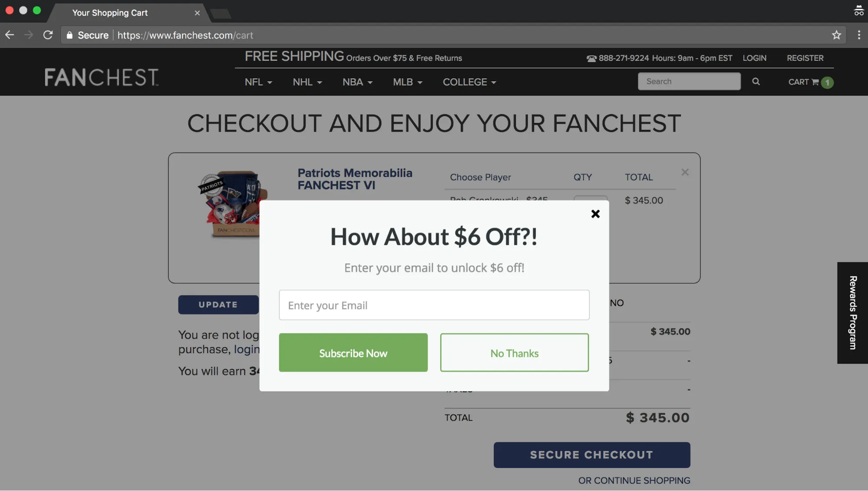
Task: Click the browser back navigation arrow
Action: coord(10,35)
